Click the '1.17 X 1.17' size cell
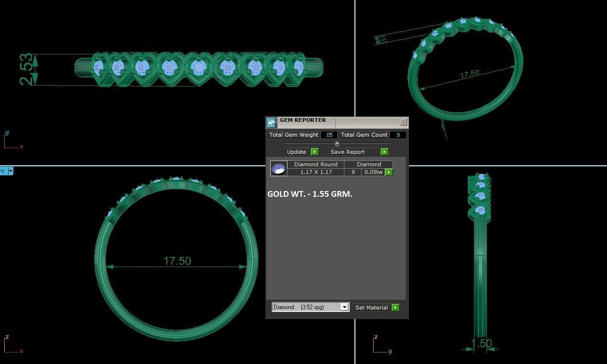 [316, 172]
